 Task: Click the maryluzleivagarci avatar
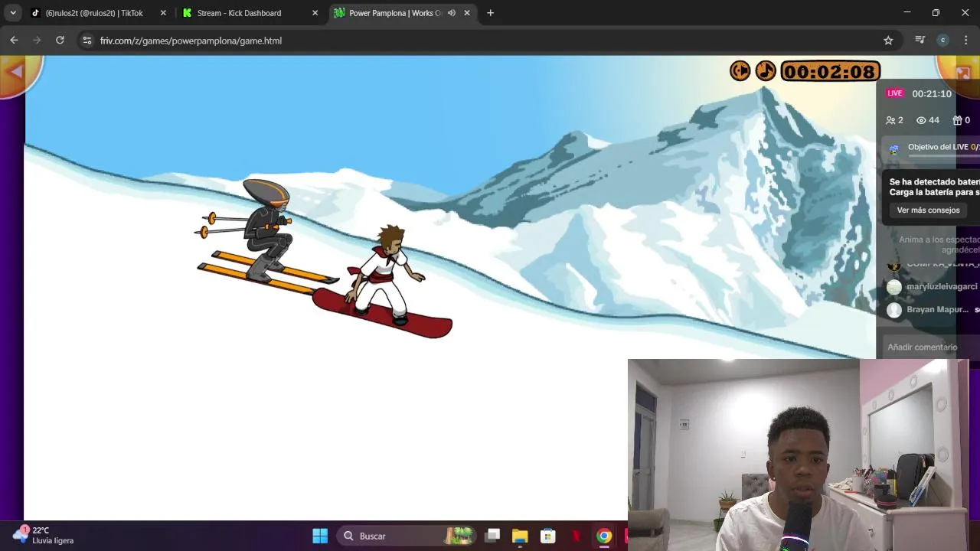tap(894, 287)
